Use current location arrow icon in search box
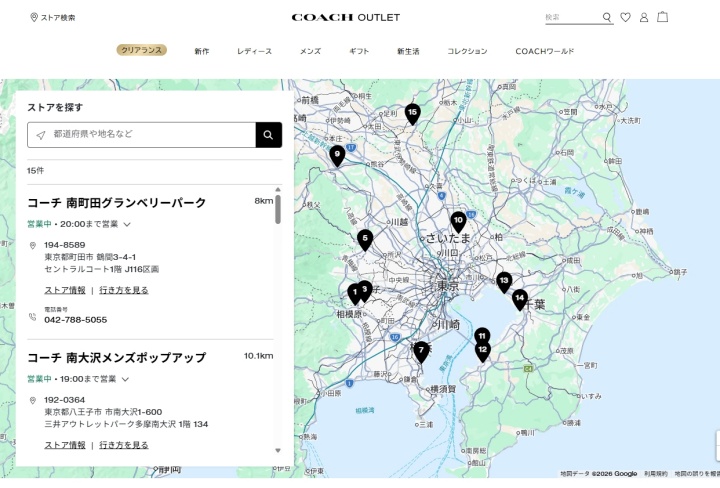This screenshot has height=488, width=720. pyautogui.click(x=41, y=135)
